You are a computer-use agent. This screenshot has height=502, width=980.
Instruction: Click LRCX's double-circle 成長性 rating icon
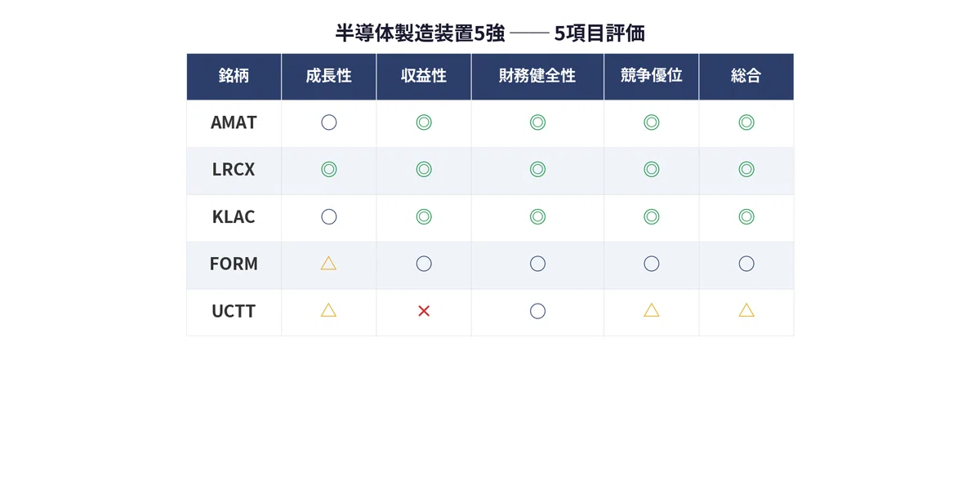click(x=328, y=170)
